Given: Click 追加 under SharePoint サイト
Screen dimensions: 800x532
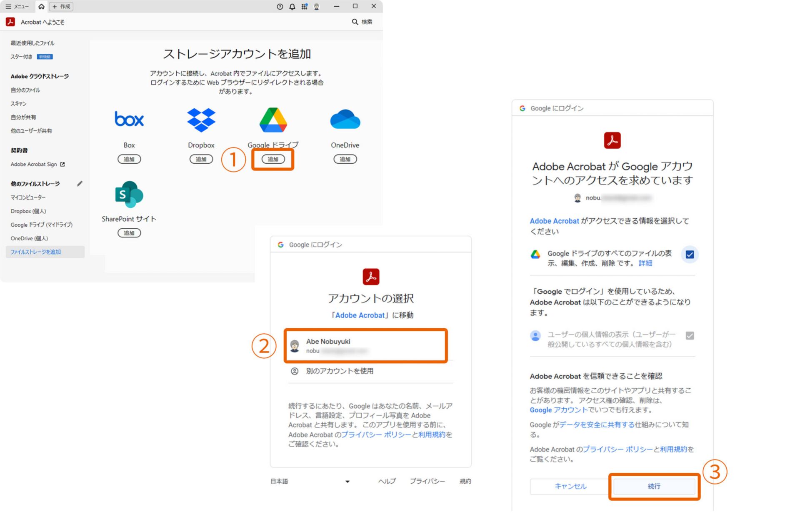Looking at the screenshot, I should (x=129, y=233).
